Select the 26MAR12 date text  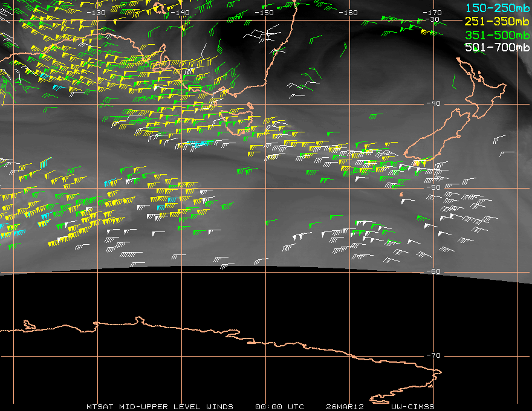click(x=345, y=407)
